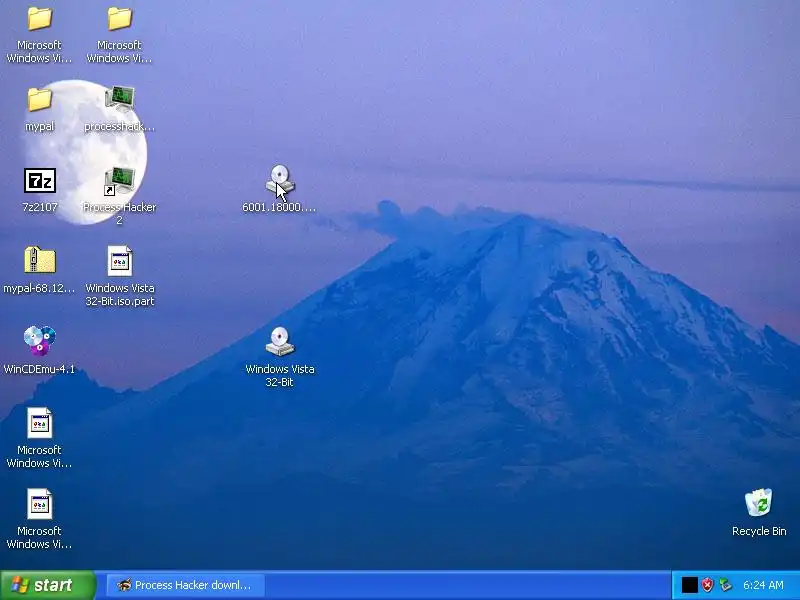Switch to Process Hacker downl... taskbar window
Viewport: 800px width, 600px height.
[x=185, y=585]
